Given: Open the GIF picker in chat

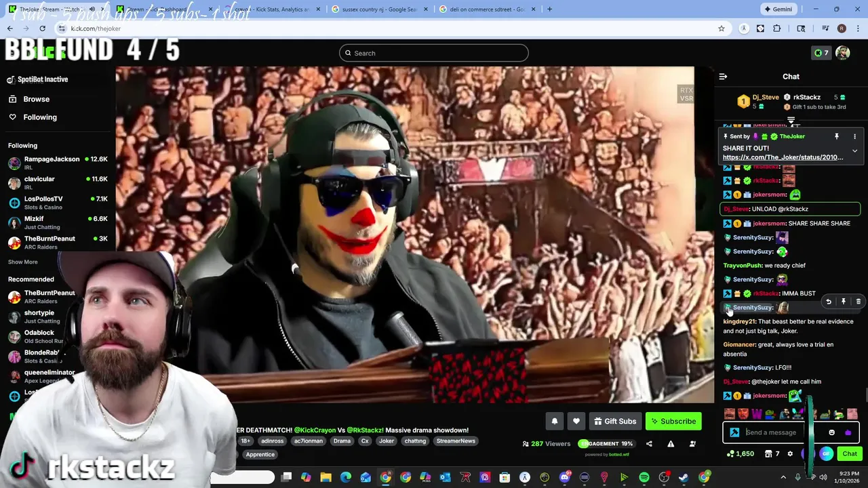Looking at the screenshot, I should tap(826, 454).
